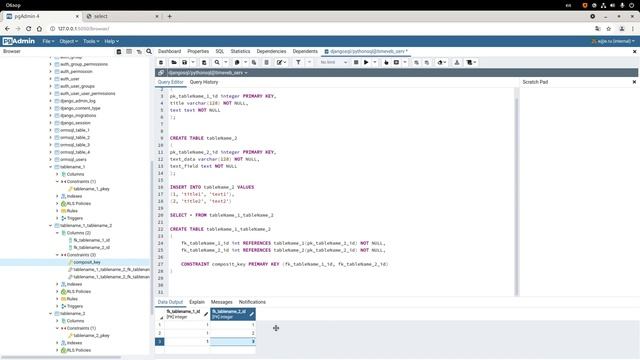640x360 pixels.
Task: Open the Tools menu
Action: click(x=91, y=41)
